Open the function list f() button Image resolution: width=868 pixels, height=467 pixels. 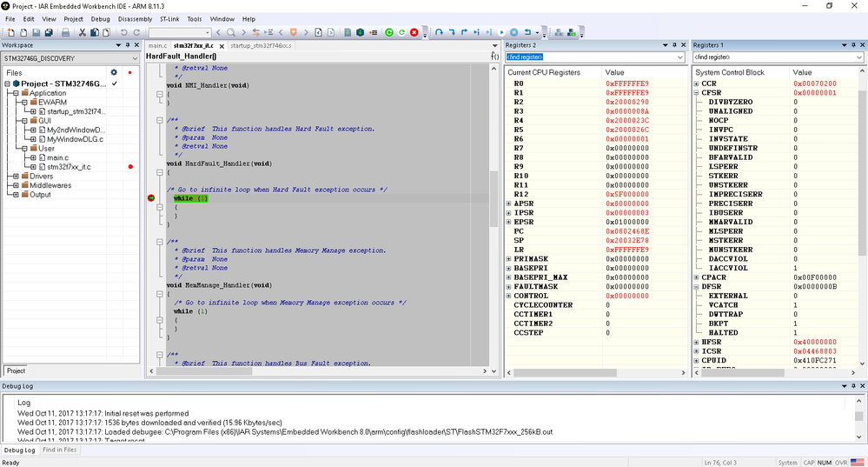[x=494, y=56]
